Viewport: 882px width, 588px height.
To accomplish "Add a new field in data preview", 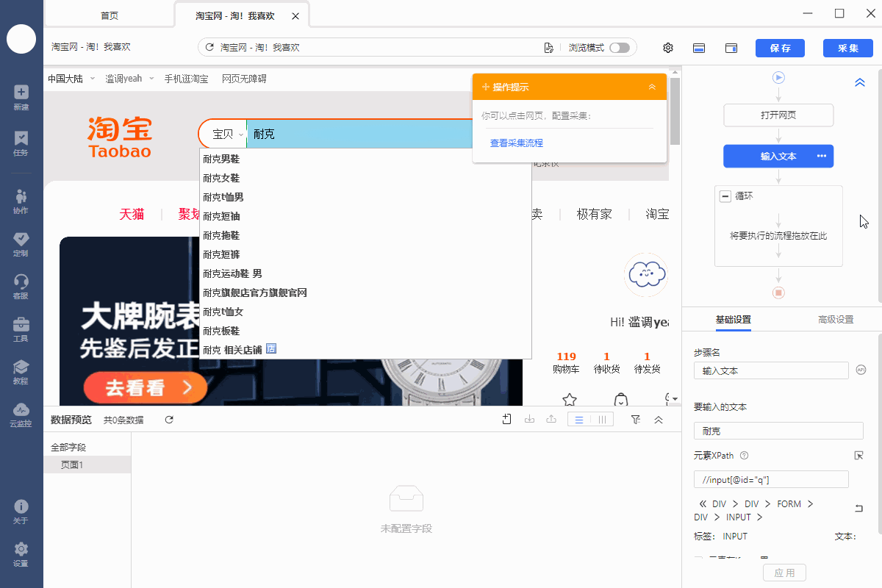I will click(x=507, y=419).
